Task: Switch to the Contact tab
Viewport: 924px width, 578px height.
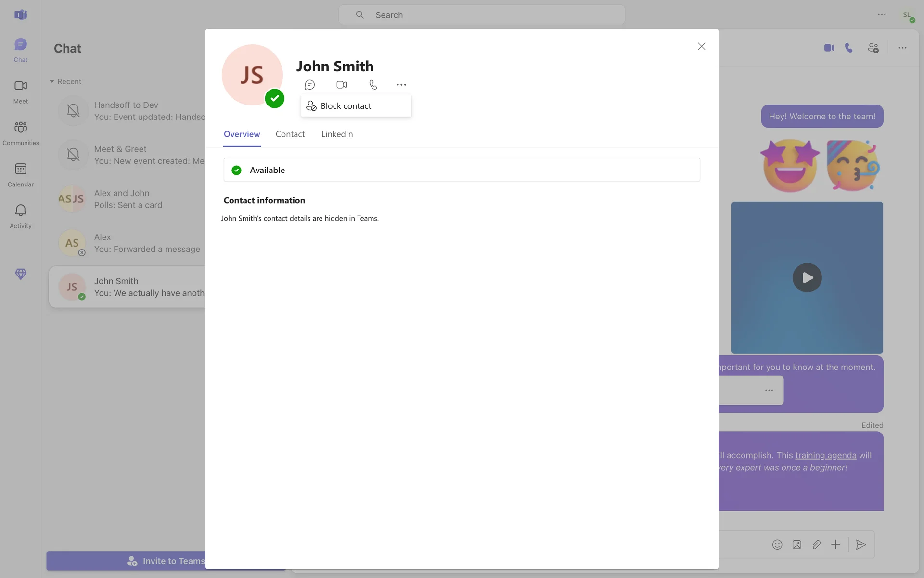Action: (290, 134)
